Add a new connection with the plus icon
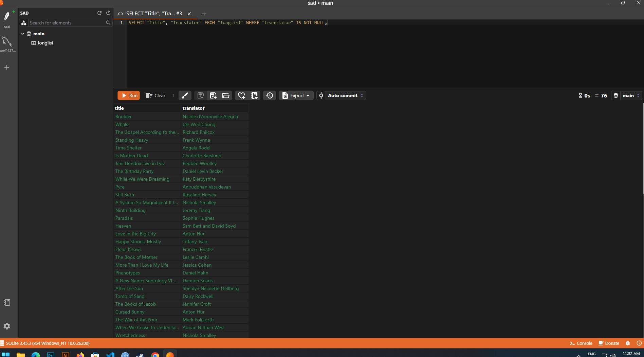The width and height of the screenshot is (644, 357). coord(7,67)
